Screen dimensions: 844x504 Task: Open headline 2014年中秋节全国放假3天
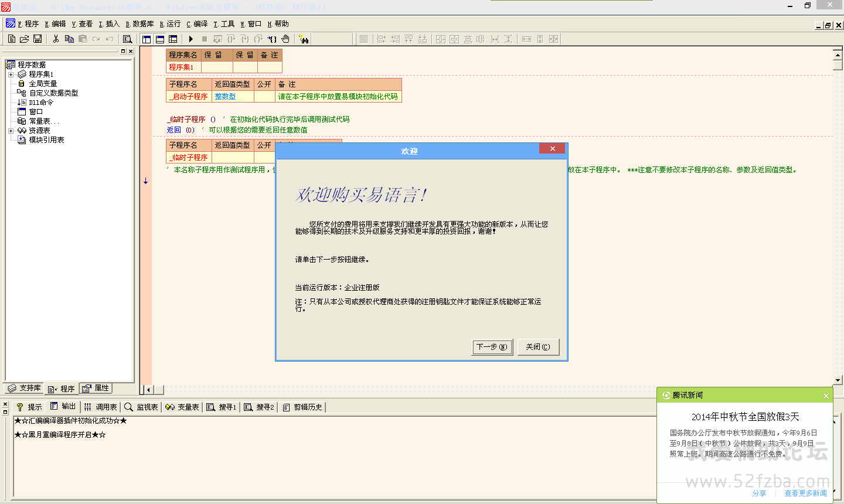click(745, 417)
